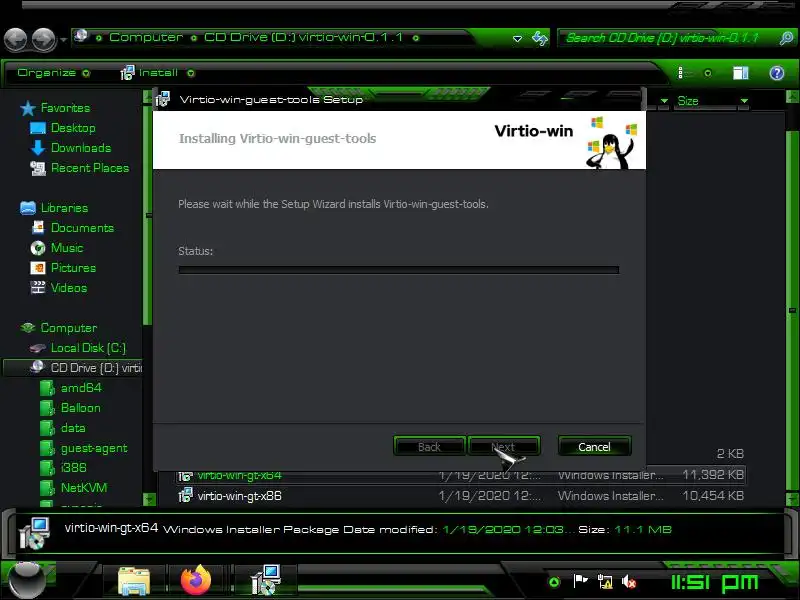Viewport: 800px width, 600px height.
Task: Open File Explorer from the taskbar
Action: (134, 582)
